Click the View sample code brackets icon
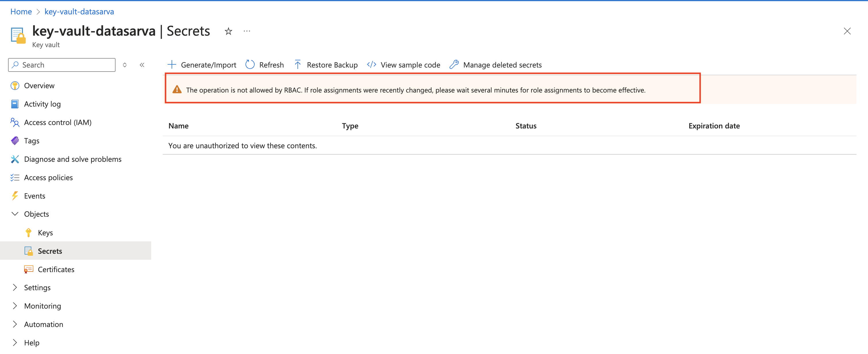Image resolution: width=868 pixels, height=354 pixels. pos(371,65)
